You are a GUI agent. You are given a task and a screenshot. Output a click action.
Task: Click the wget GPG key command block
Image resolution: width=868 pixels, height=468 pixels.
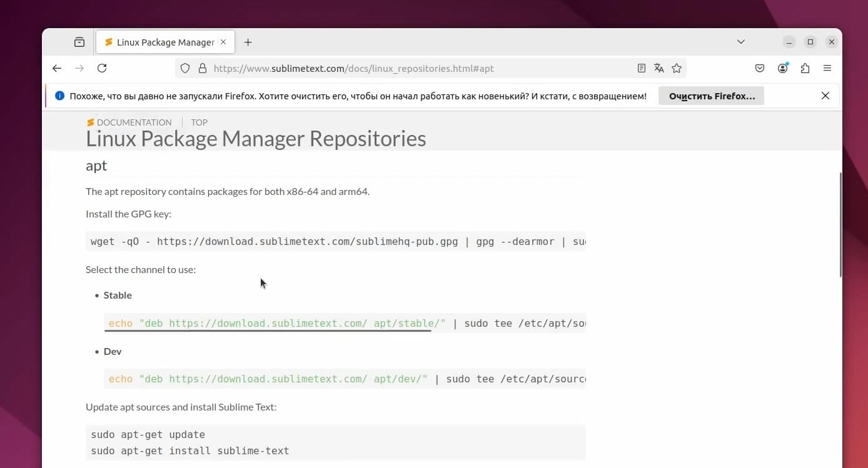(x=336, y=241)
